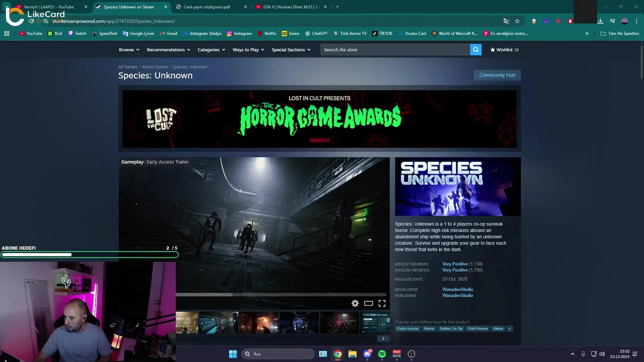Toggle theater mode on the trailer player
The width and height of the screenshot is (644, 362).
[x=368, y=303]
